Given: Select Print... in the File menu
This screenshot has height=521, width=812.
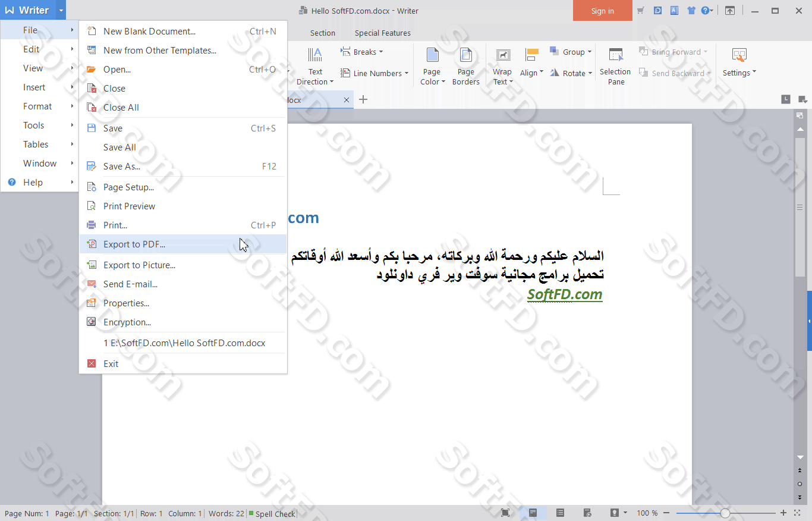Looking at the screenshot, I should pyautogui.click(x=183, y=225).
